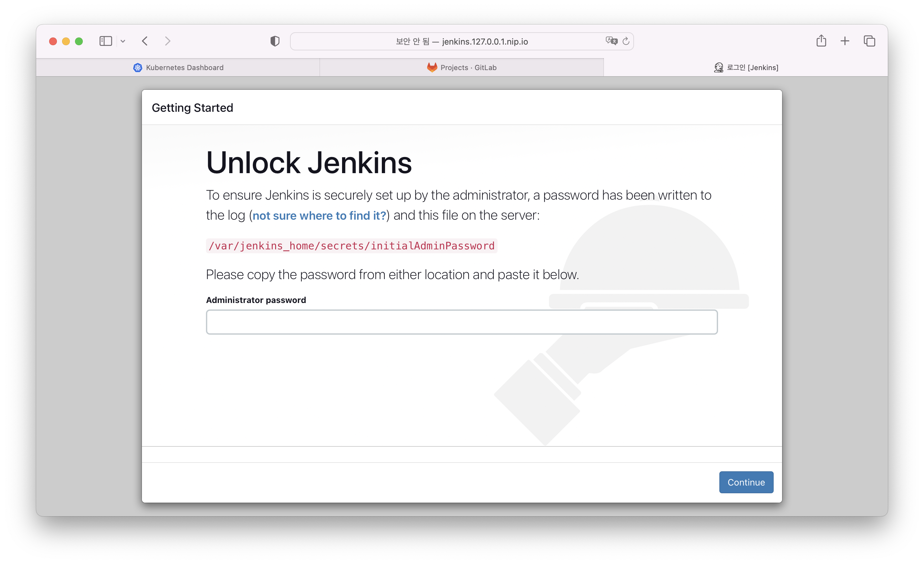The height and width of the screenshot is (564, 924).
Task: Reload the Jenkins page
Action: (x=626, y=41)
